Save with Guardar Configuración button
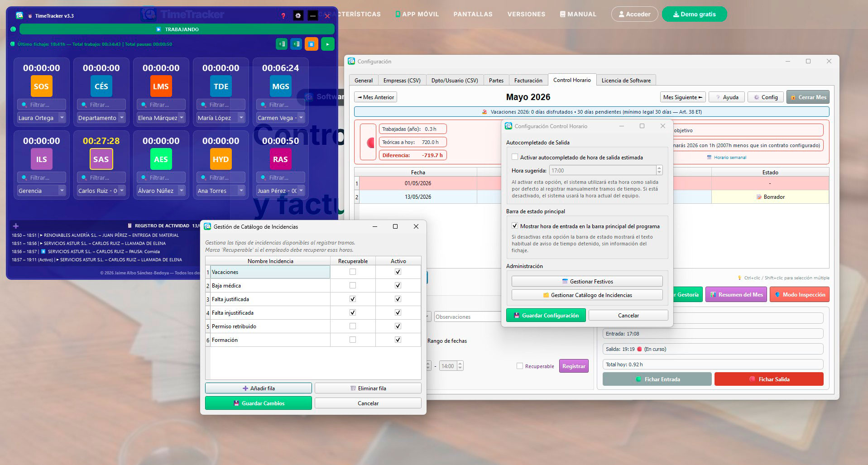868x465 pixels. (x=546, y=315)
